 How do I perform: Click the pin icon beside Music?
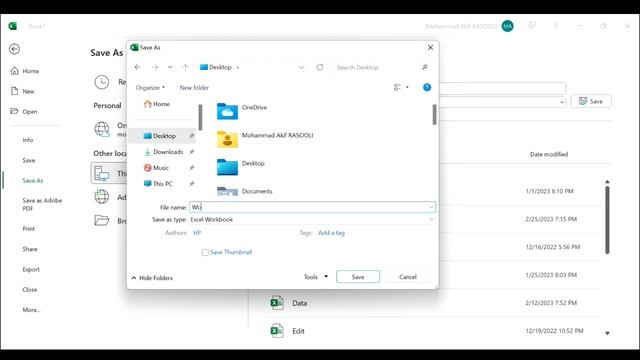tap(192, 168)
